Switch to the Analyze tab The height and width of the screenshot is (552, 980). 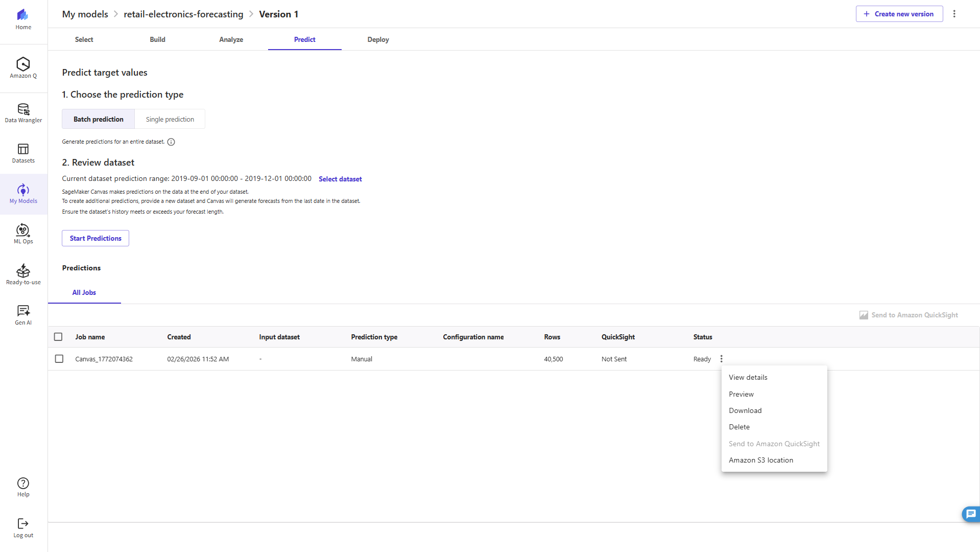click(231, 39)
